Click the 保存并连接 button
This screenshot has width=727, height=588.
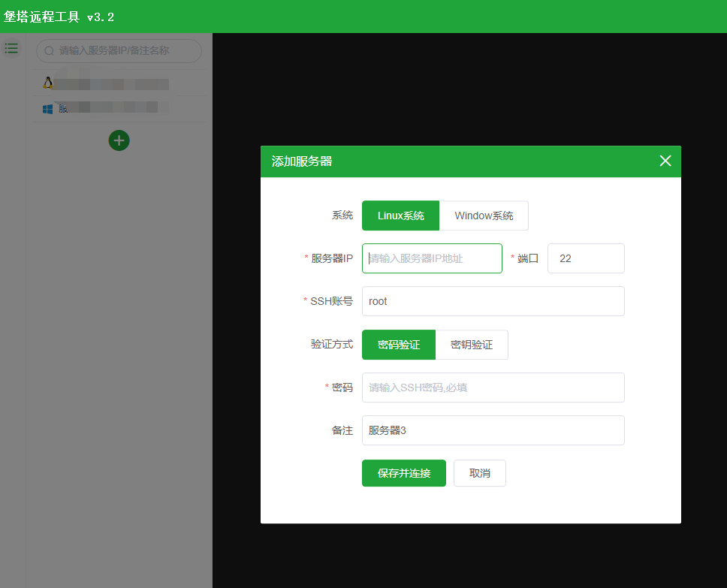(403, 473)
